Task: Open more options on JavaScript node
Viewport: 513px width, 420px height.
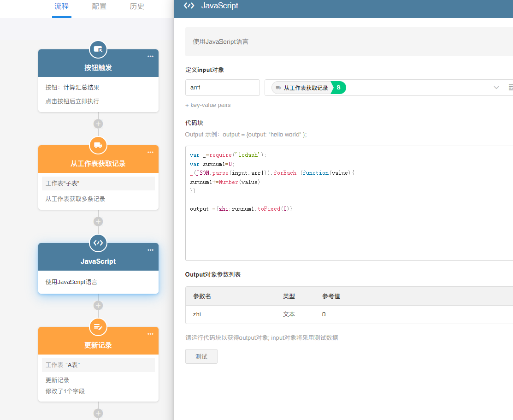Action: point(151,250)
